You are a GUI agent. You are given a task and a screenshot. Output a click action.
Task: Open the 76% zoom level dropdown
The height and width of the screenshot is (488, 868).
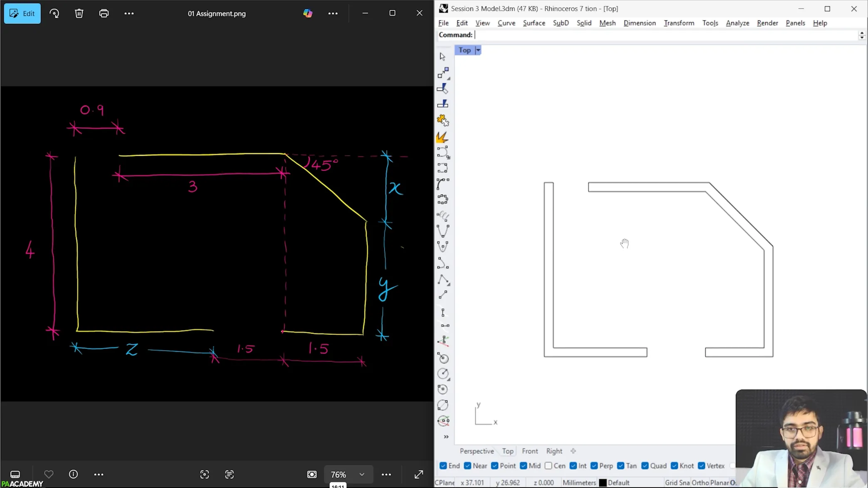[362, 474]
